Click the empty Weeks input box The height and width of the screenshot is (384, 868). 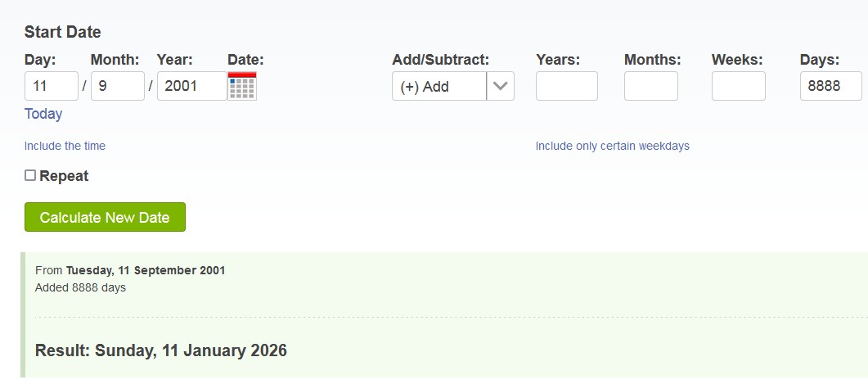pos(738,86)
